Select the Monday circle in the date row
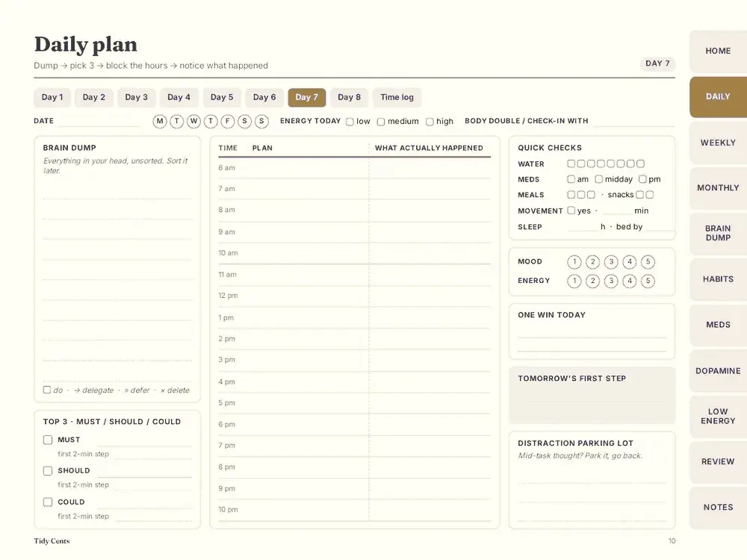 click(x=160, y=121)
